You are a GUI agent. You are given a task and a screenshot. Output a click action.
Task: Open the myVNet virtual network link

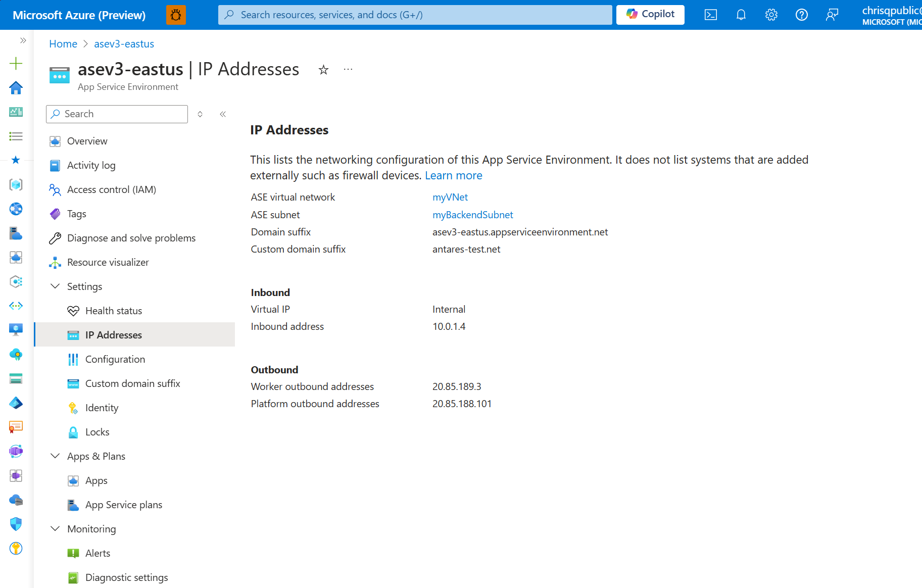450,197
